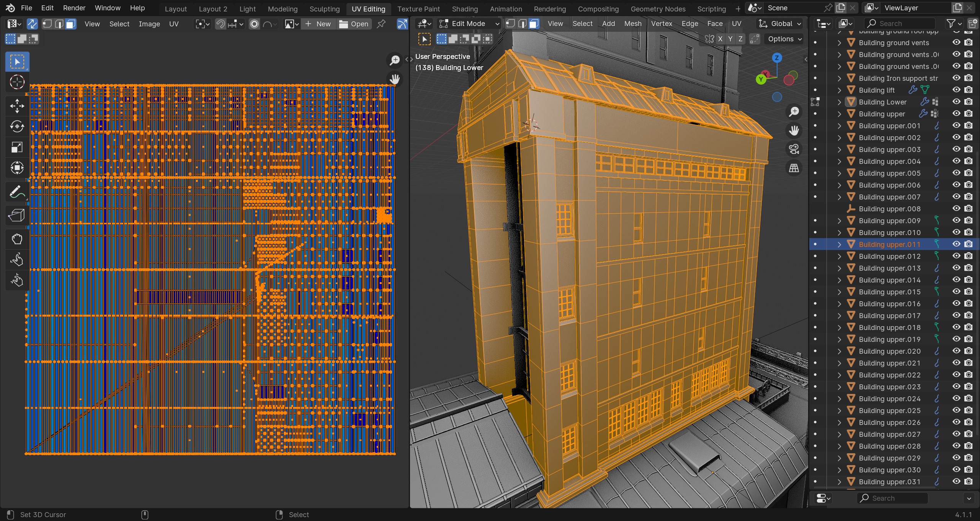This screenshot has height=521, width=980.
Task: Open the Global transform orientation dropdown
Action: click(780, 24)
